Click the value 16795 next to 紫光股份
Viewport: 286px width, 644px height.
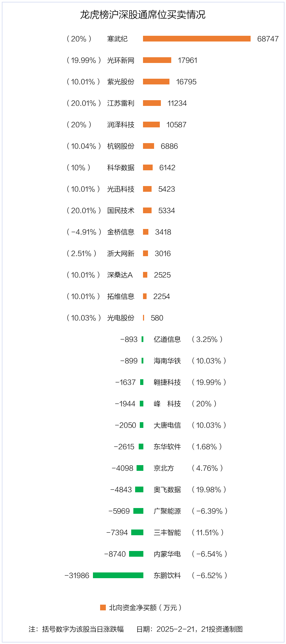coord(186,82)
